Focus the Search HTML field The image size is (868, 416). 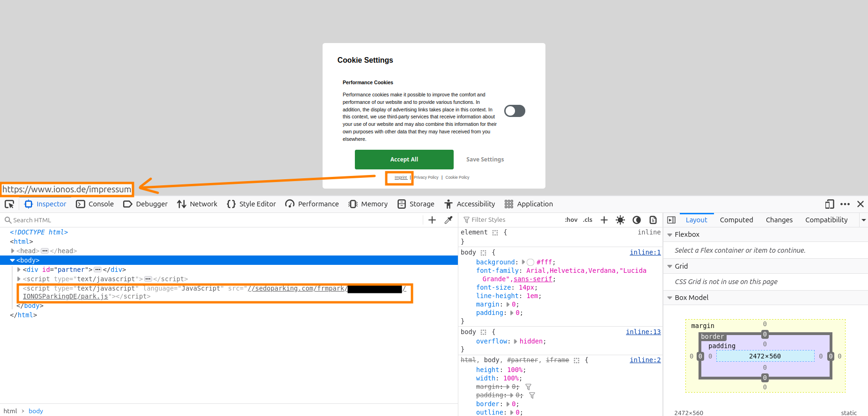pos(211,220)
